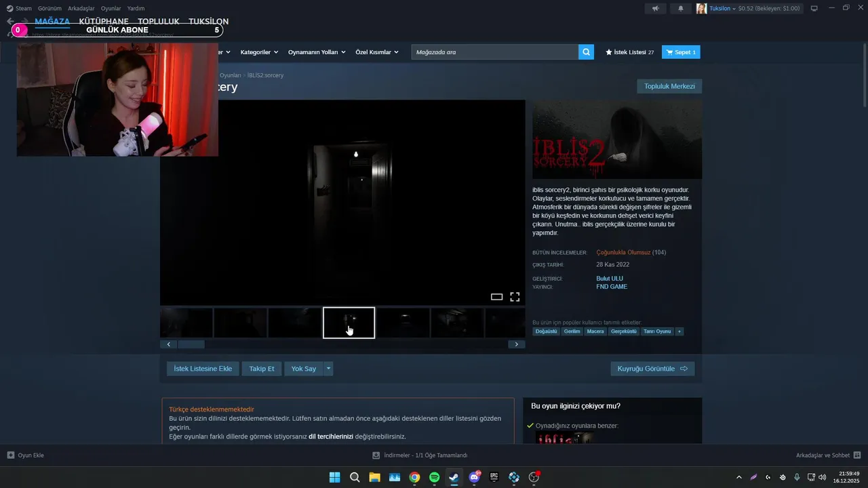This screenshot has width=868, height=488.
Task: Open the Yok Say dropdown arrow
Action: click(x=328, y=369)
